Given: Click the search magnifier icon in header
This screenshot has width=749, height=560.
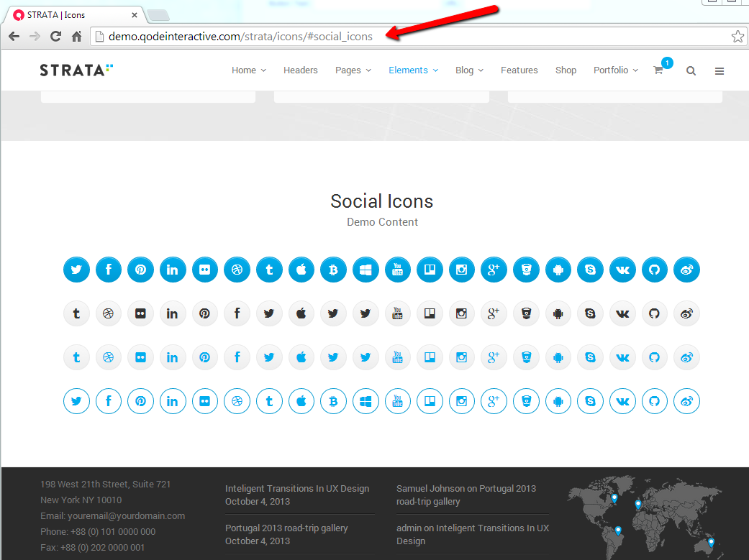Looking at the screenshot, I should (691, 70).
